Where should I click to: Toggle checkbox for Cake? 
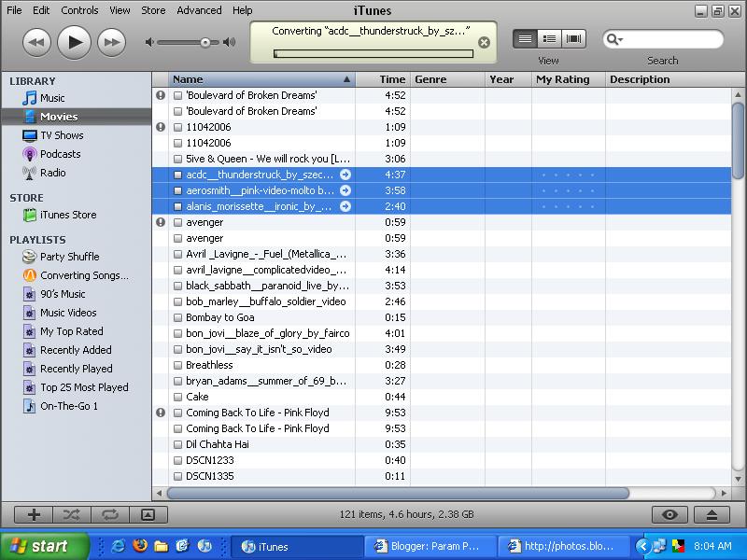click(177, 398)
